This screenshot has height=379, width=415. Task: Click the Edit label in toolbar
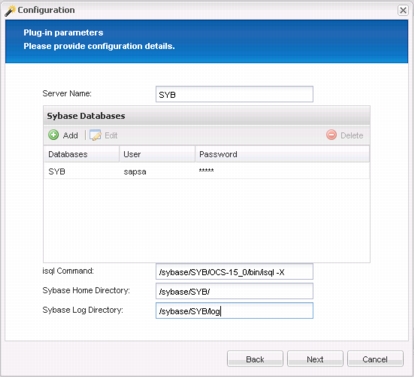click(x=111, y=135)
